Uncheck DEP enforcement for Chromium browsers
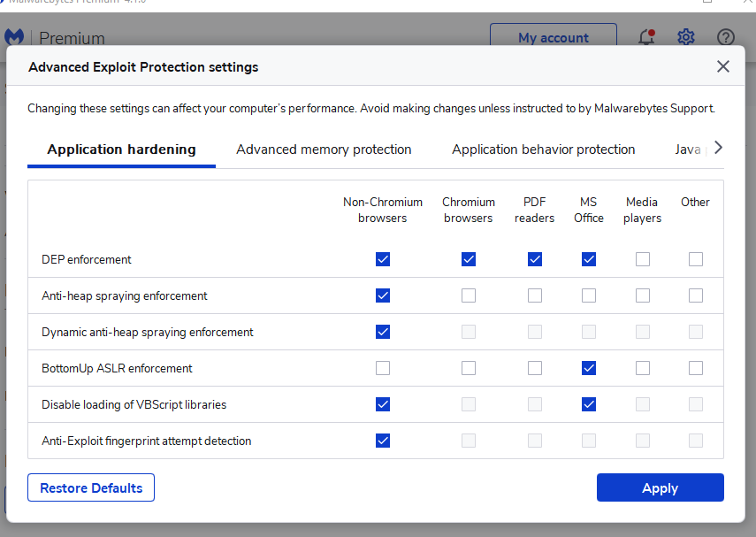Screen dimensions: 756x537 click(x=469, y=259)
